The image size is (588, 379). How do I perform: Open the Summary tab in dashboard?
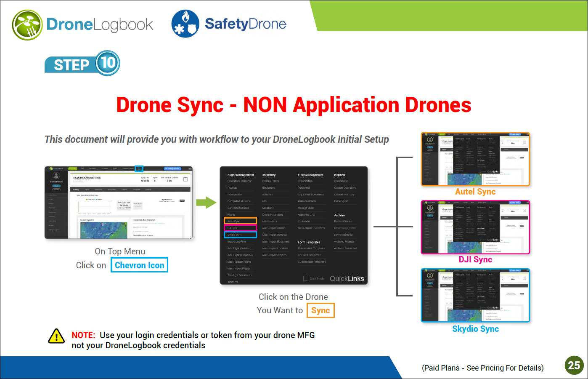(76, 189)
